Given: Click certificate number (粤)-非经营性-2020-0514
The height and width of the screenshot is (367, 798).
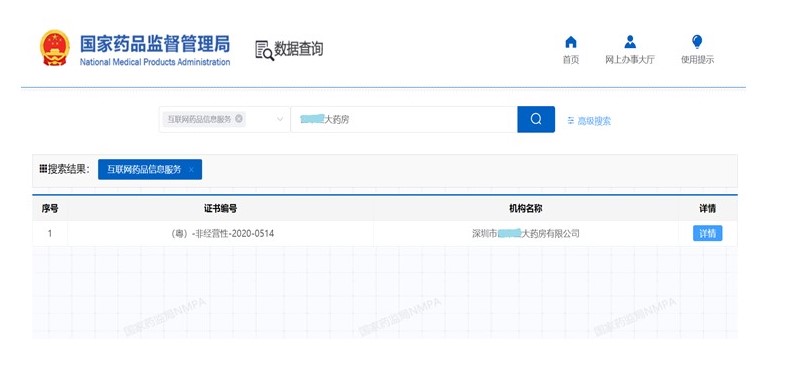Looking at the screenshot, I should [223, 234].
